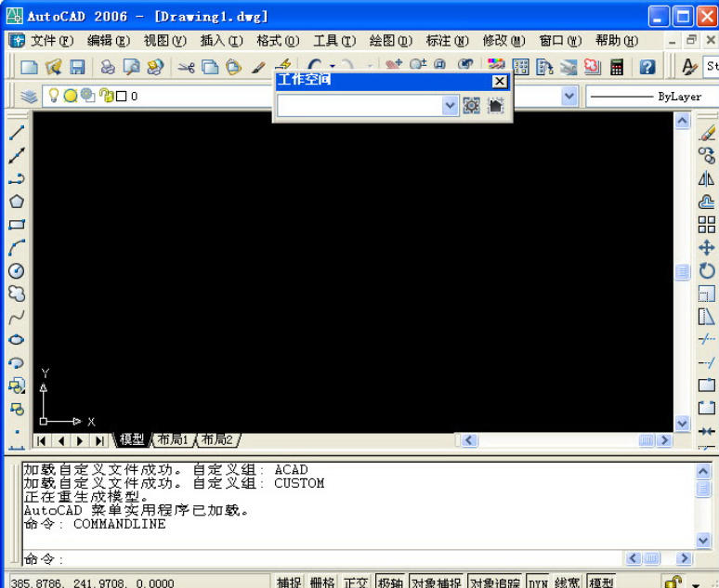Select the Array tool

click(x=707, y=225)
